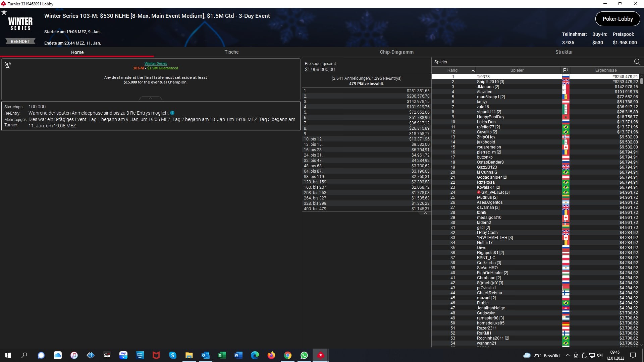Click the Poker-Lobby button
The height and width of the screenshot is (362, 644).
(x=617, y=19)
